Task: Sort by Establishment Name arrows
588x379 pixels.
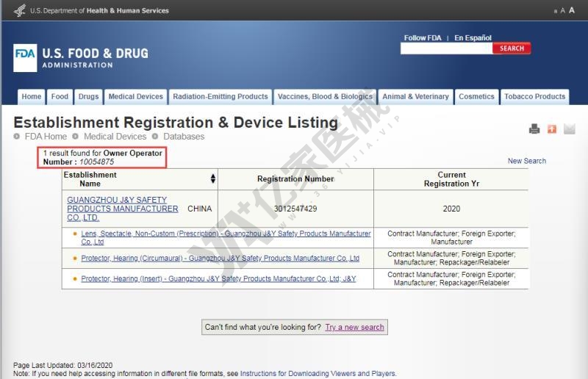Action: coord(213,179)
